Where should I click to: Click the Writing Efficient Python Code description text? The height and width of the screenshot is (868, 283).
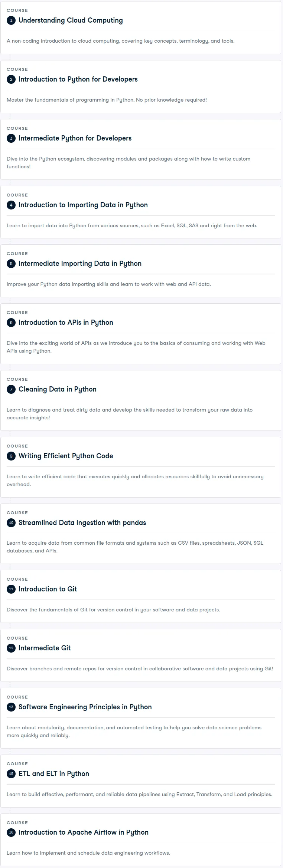pyautogui.click(x=135, y=481)
